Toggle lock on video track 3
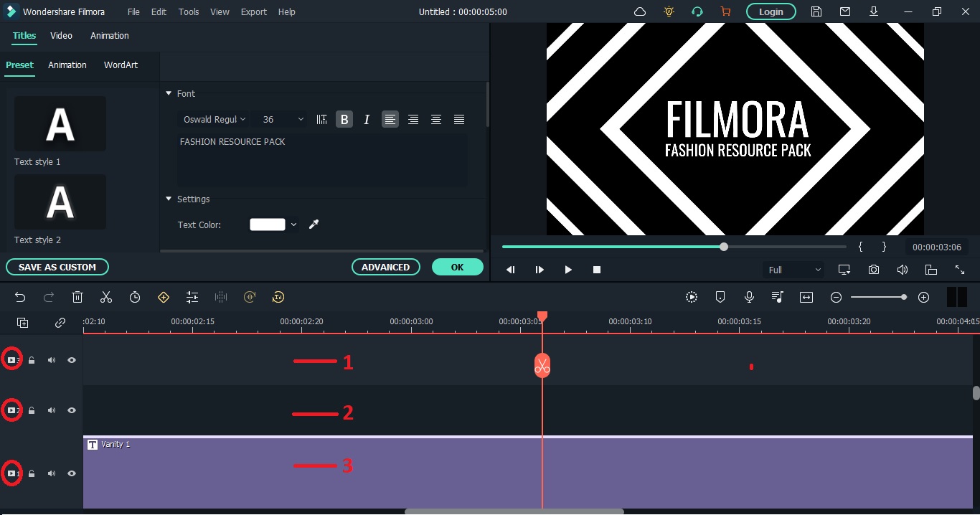Viewport: 980px width, 515px height. (32, 360)
